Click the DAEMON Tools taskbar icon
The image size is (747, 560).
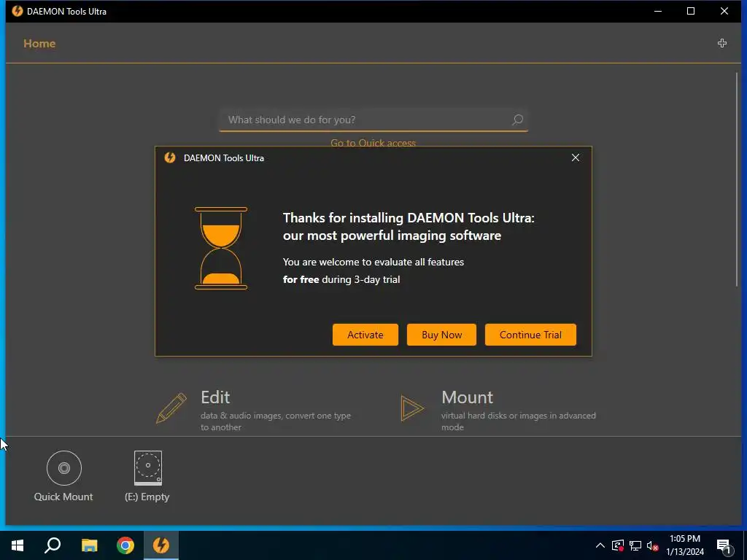pyautogui.click(x=161, y=545)
